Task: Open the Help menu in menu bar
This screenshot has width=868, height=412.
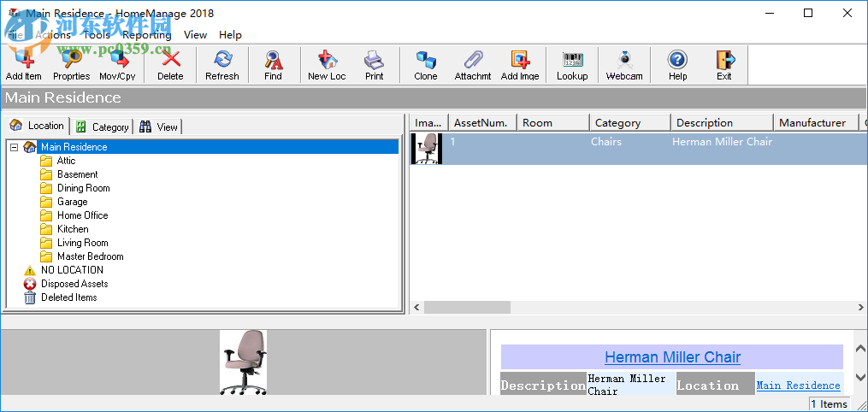Action: click(230, 35)
